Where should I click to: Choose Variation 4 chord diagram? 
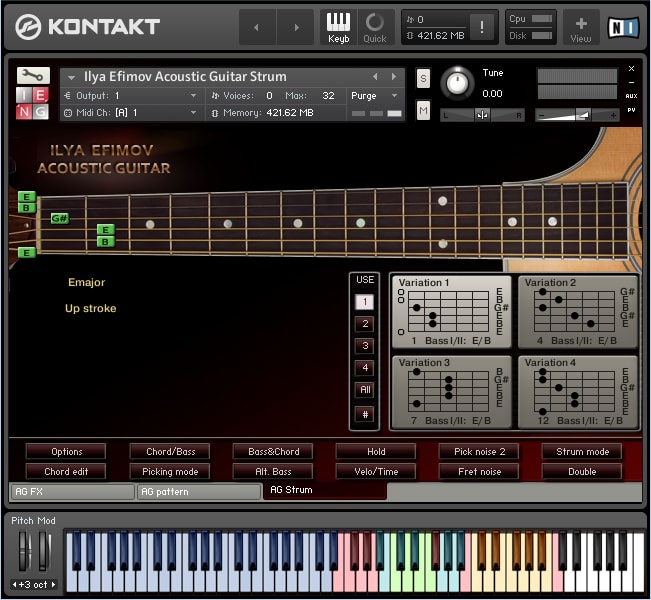click(578, 392)
